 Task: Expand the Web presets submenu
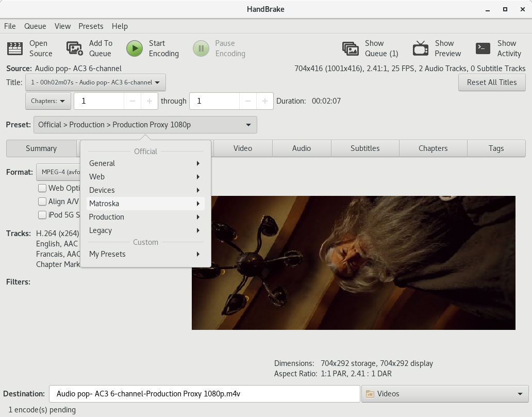145,177
